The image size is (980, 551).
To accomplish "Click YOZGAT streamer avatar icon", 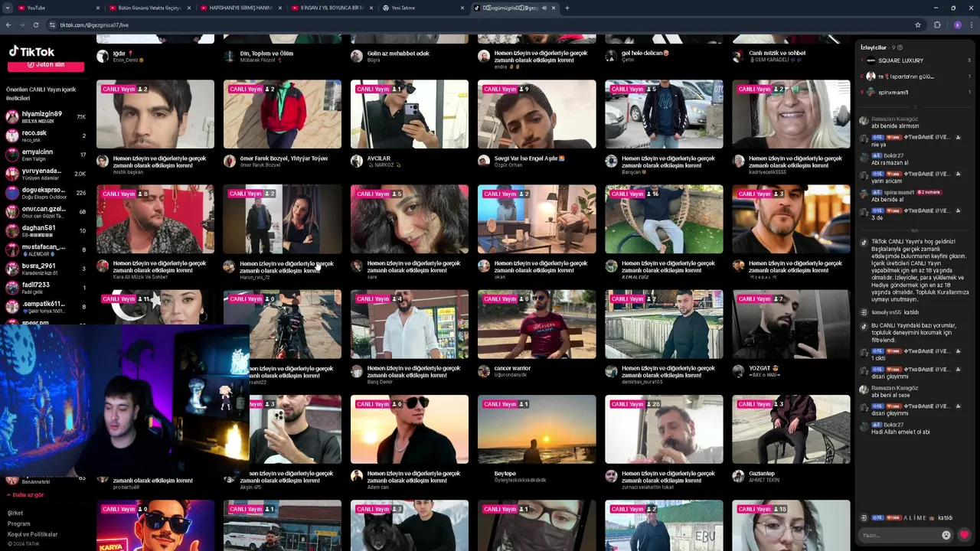I will click(x=738, y=370).
